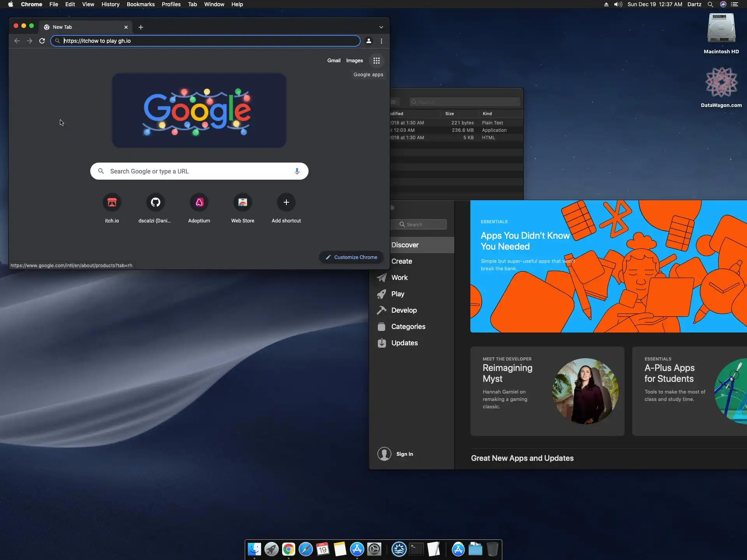The width and height of the screenshot is (747, 560).
Task: Open the GitHub dscalzi shortcut
Action: [155, 203]
